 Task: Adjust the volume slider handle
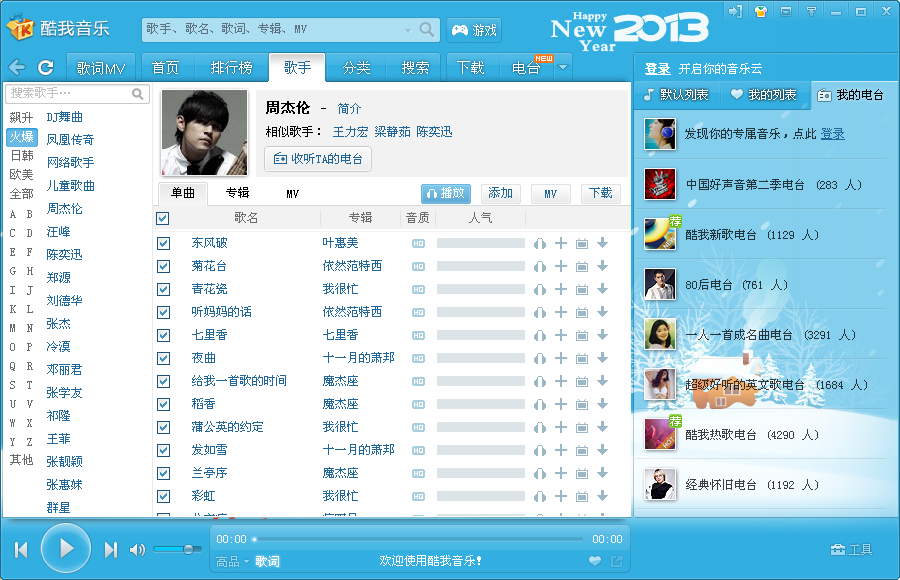coord(188,550)
